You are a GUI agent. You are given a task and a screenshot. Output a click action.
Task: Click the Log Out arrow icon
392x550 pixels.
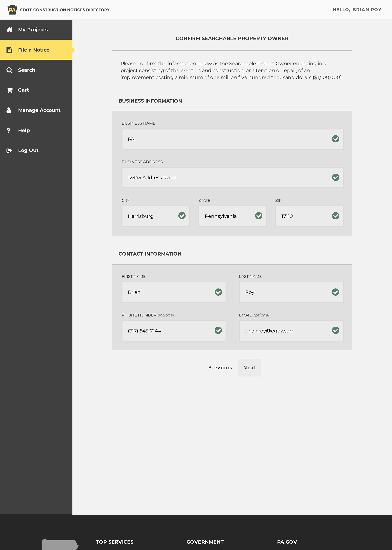point(9,150)
